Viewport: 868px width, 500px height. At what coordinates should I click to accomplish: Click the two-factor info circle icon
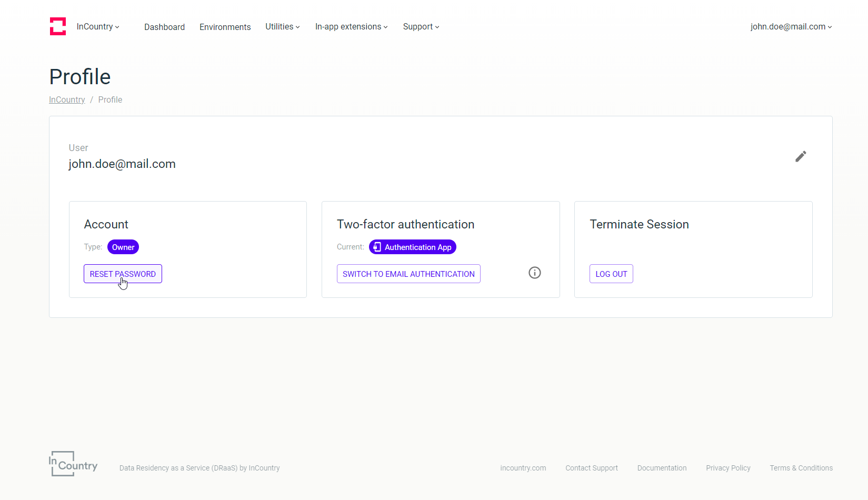(535, 273)
